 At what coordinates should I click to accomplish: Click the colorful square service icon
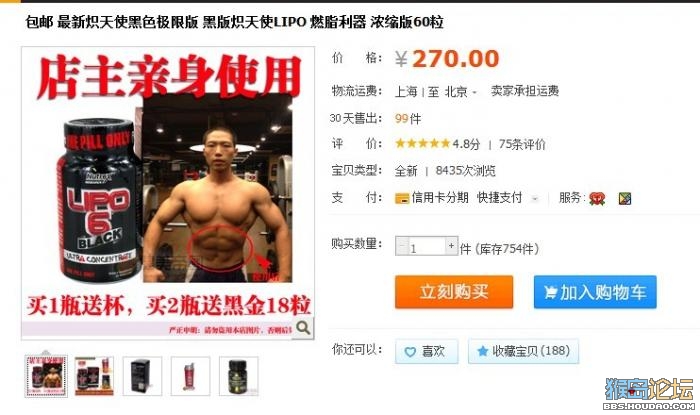(625, 198)
